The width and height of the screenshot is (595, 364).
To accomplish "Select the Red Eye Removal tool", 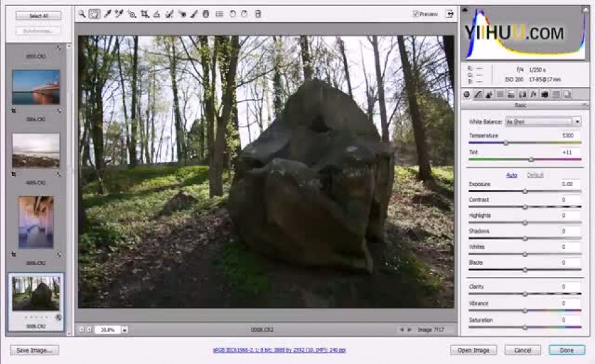I will (x=181, y=14).
